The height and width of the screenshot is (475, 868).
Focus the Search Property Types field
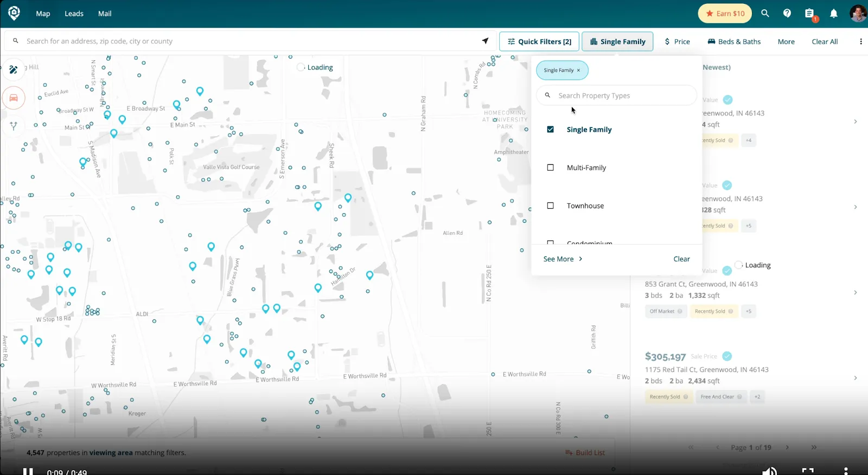coord(616,95)
